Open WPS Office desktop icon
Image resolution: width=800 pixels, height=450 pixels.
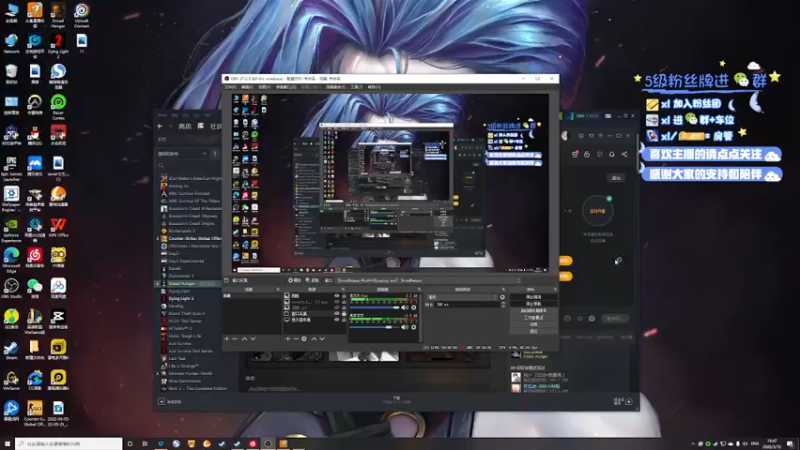58,228
